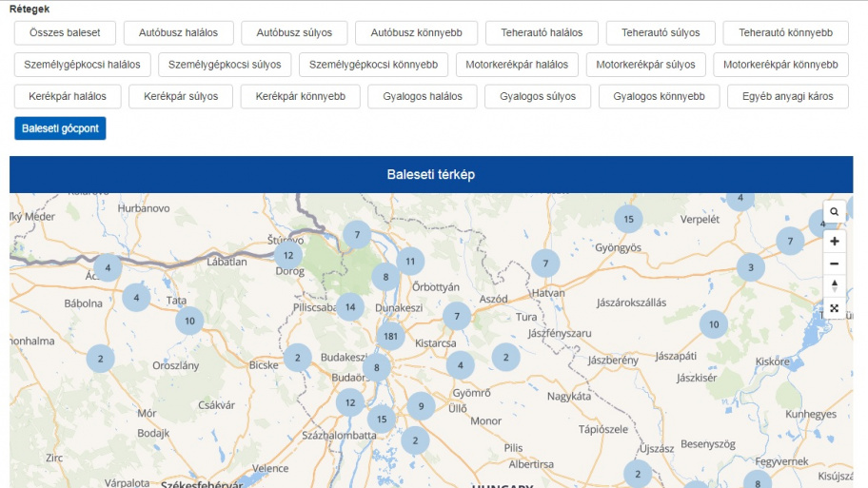Toggle Gyalogos halálos layer button

click(x=422, y=97)
